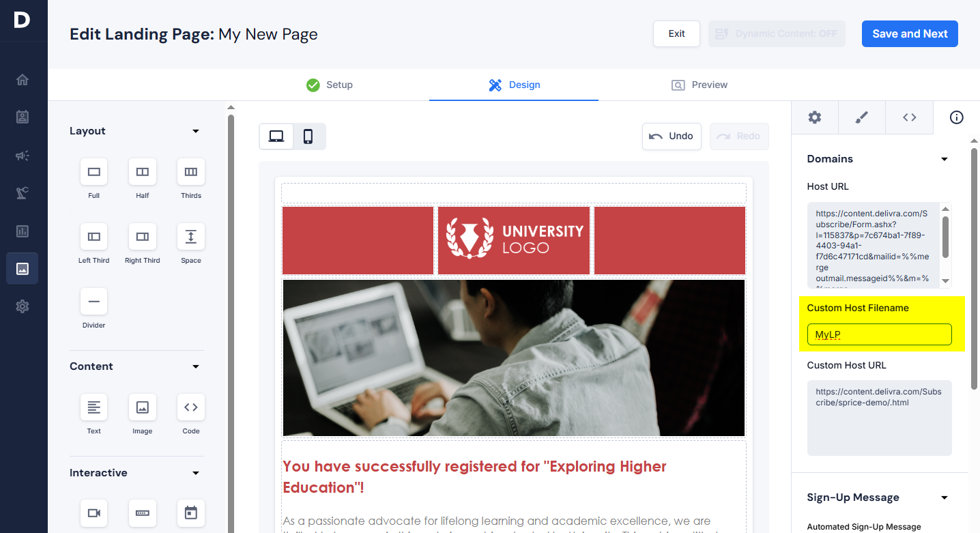The width and height of the screenshot is (980, 533).
Task: Open the home icon in sidebar
Action: point(23,80)
